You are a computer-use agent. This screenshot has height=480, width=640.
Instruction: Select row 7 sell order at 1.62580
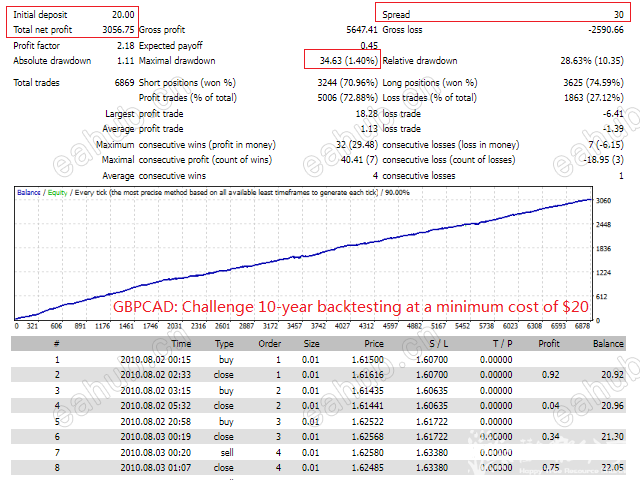click(x=318, y=452)
